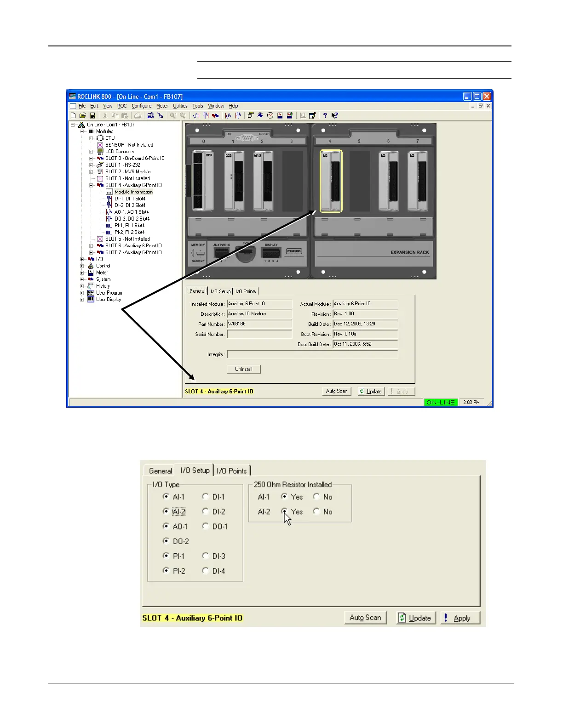
Task: Expand the SLOT 1 - RS-232 node
Action: 91,165
